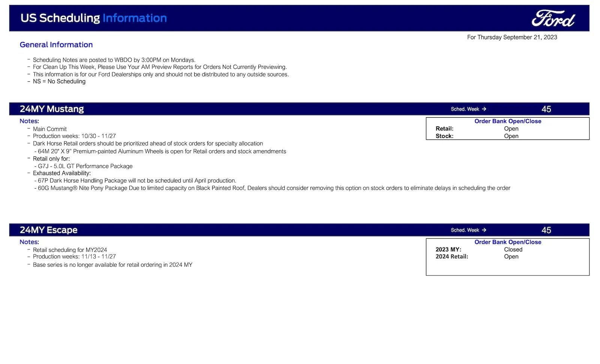Click the Mustang Notes label

[29, 121]
